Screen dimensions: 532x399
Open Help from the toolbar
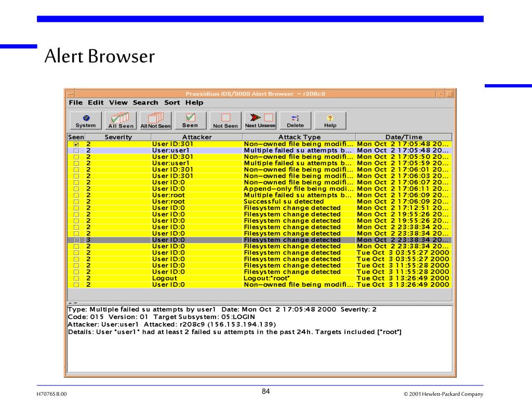(x=330, y=121)
